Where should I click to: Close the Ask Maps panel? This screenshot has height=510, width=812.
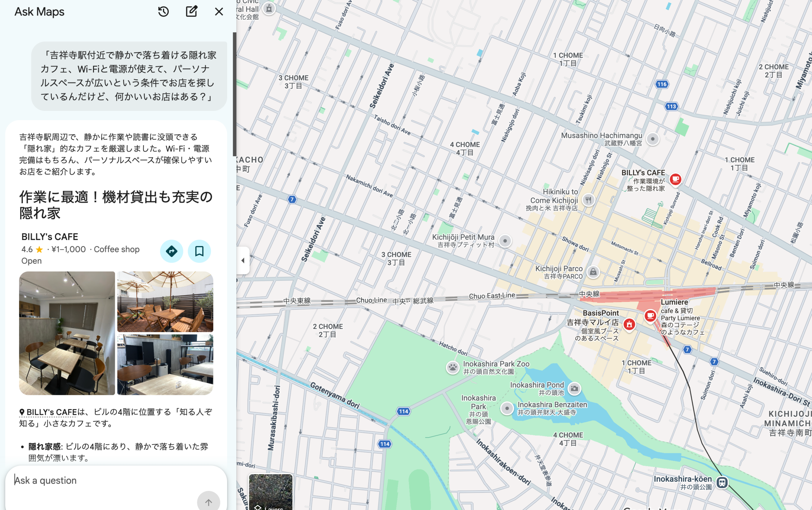pyautogui.click(x=219, y=12)
